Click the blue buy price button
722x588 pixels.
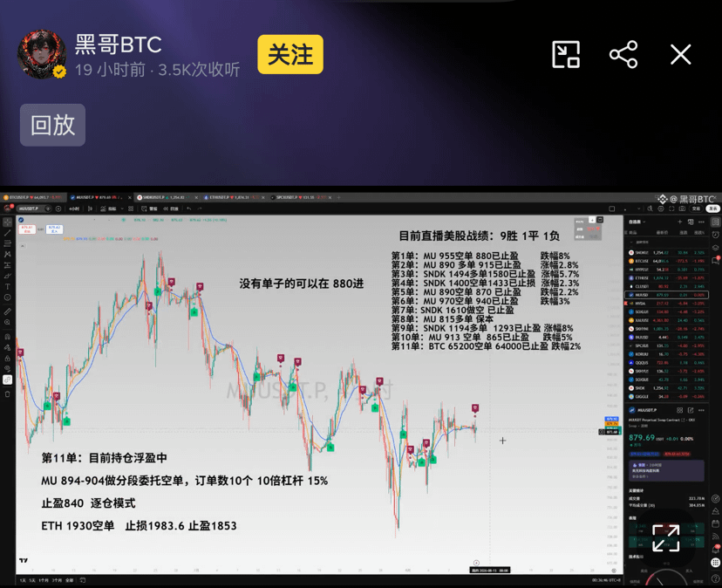click(x=54, y=229)
